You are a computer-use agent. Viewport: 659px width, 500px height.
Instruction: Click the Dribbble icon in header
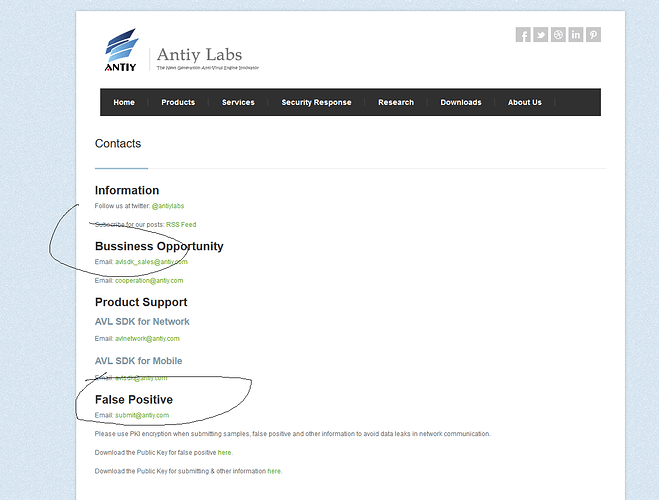click(x=558, y=35)
